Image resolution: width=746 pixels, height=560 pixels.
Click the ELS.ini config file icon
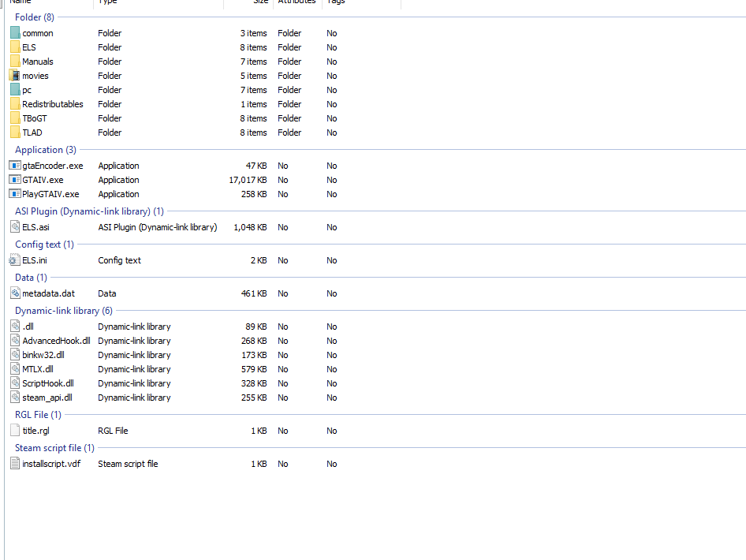(15, 260)
